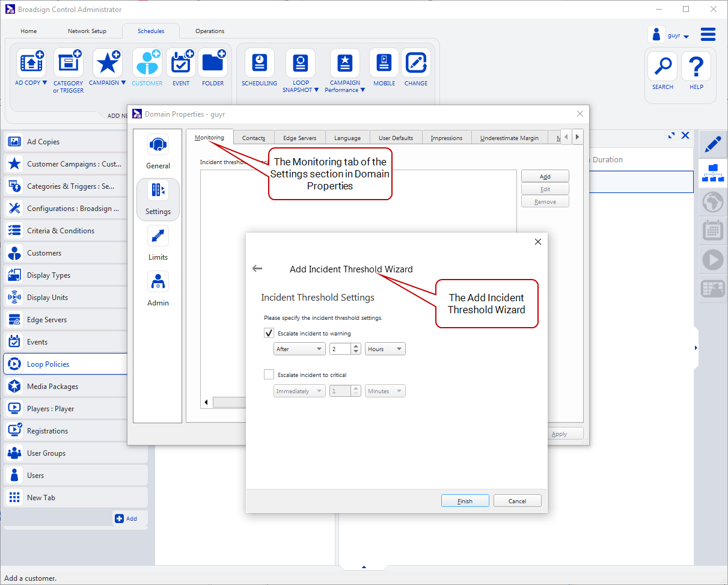This screenshot has width=728, height=585.
Task: Switch to the Network Setup ribbon tab
Action: coord(87,31)
